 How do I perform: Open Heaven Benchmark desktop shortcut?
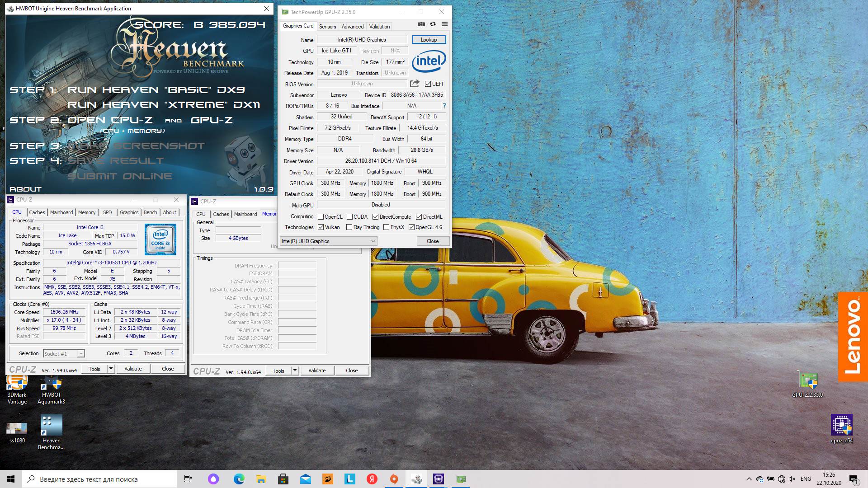tap(51, 432)
